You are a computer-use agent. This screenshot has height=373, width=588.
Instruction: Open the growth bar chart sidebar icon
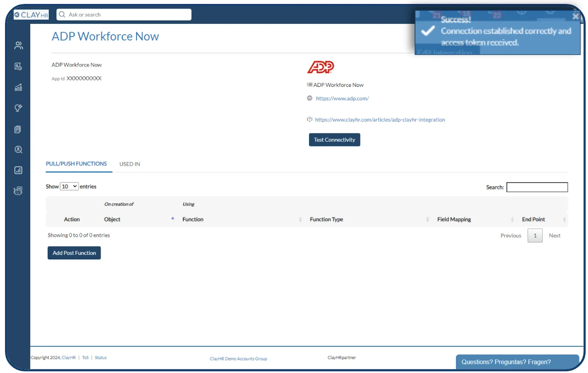pyautogui.click(x=18, y=87)
